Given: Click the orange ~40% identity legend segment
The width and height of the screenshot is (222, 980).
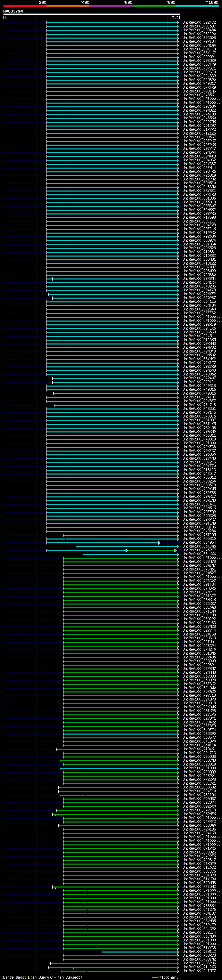Looking at the screenshot, I should tap(68, 6).
